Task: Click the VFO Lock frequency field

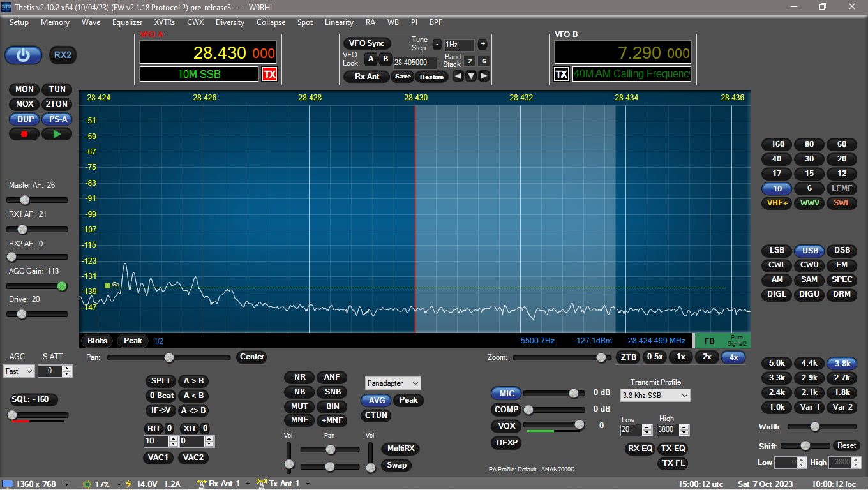Action: 415,63
